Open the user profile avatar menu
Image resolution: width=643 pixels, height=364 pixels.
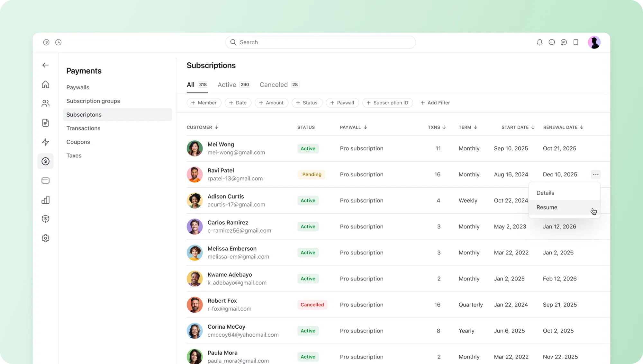click(x=594, y=42)
